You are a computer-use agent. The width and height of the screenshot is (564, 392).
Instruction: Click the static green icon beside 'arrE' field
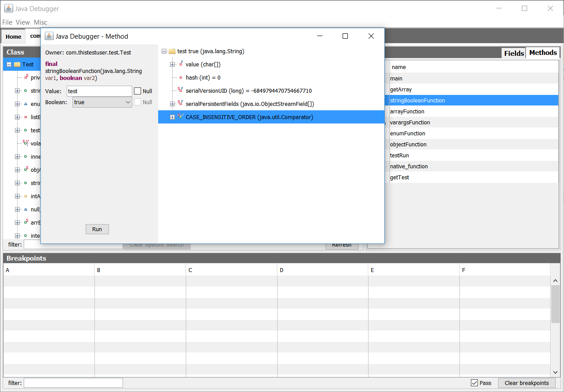pyautogui.click(x=26, y=222)
